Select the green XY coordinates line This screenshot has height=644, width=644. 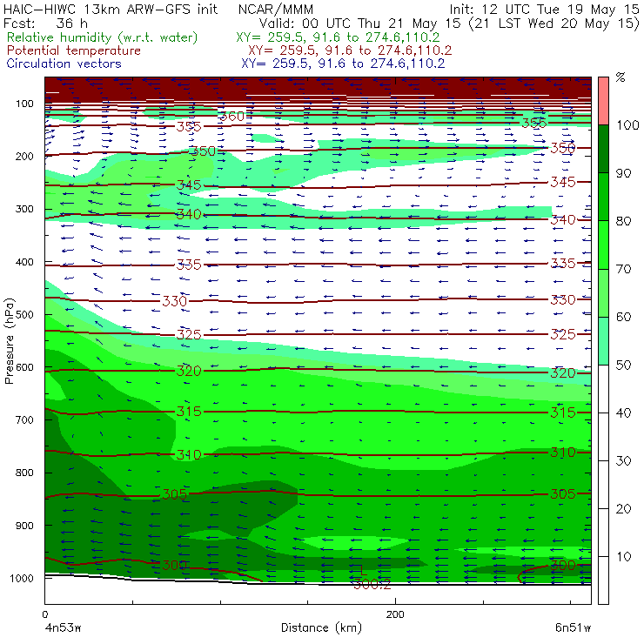pos(338,37)
